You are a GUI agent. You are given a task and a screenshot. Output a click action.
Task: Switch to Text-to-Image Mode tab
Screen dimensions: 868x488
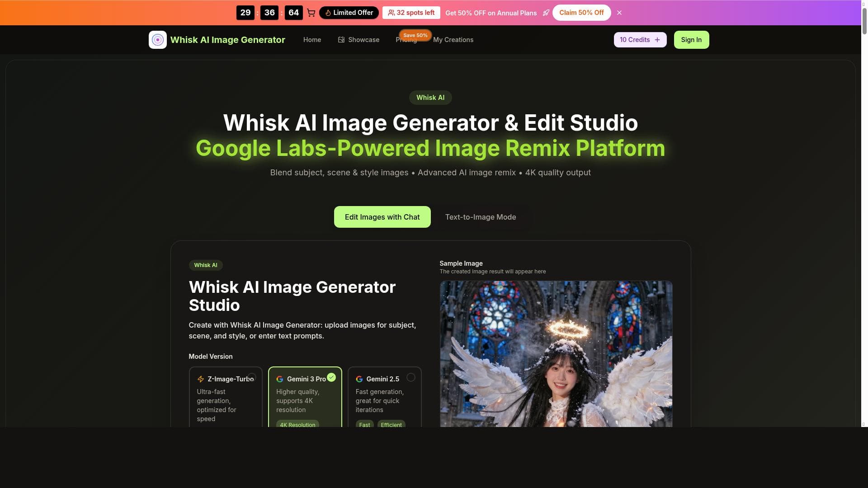tap(481, 217)
